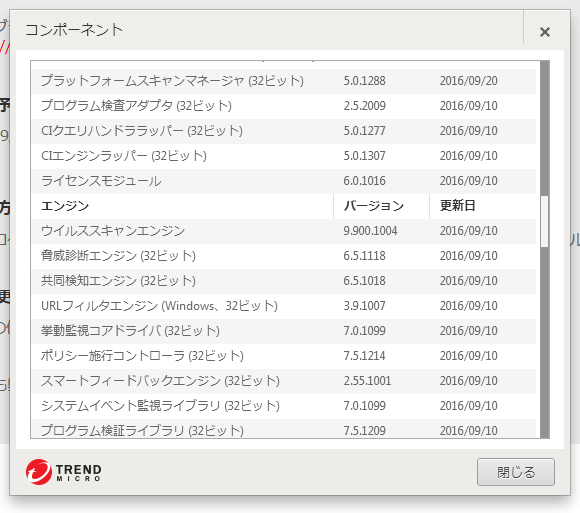Select the CIクエリハンドララッパー (32ビット) row
580x513 pixels.
click(284, 131)
